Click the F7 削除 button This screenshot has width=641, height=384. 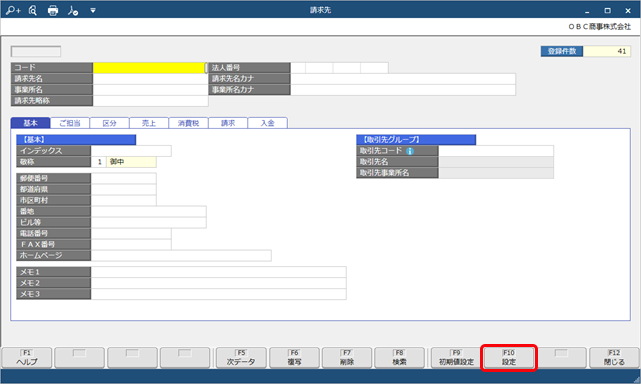click(347, 358)
